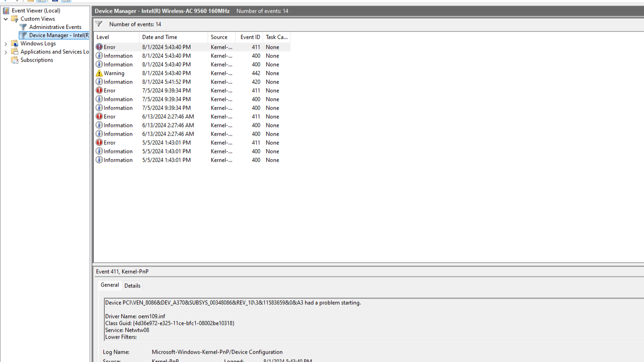Click the Subscriptions tree icon

pos(15,60)
